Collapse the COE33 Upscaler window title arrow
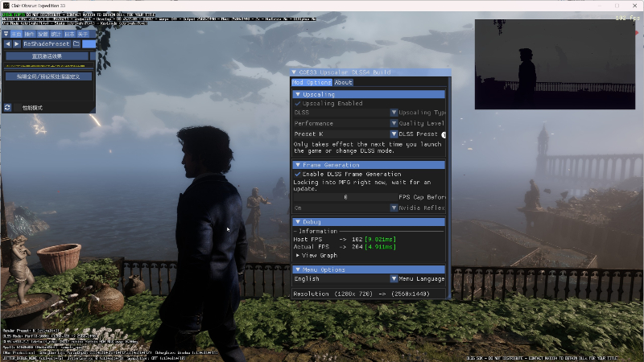Image resolution: width=644 pixels, height=362 pixels. coord(294,72)
